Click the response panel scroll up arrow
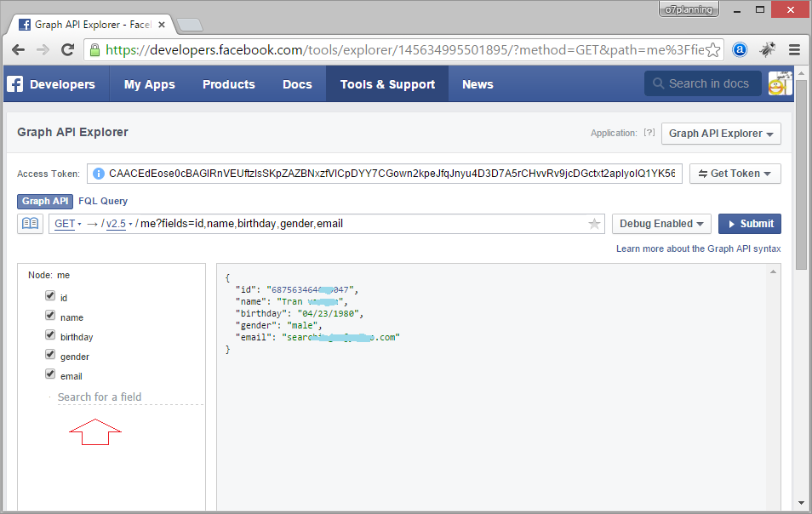Image resolution: width=812 pixels, height=514 pixels. click(773, 271)
